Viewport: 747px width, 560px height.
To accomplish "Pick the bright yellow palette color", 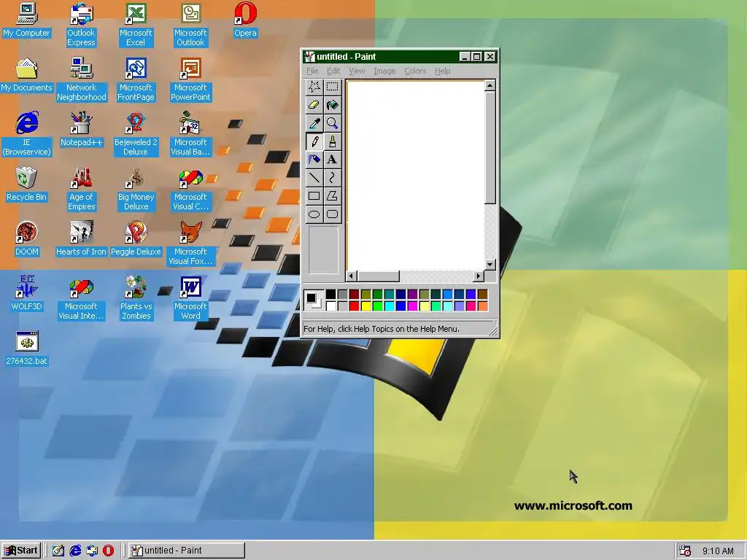I will point(366,306).
